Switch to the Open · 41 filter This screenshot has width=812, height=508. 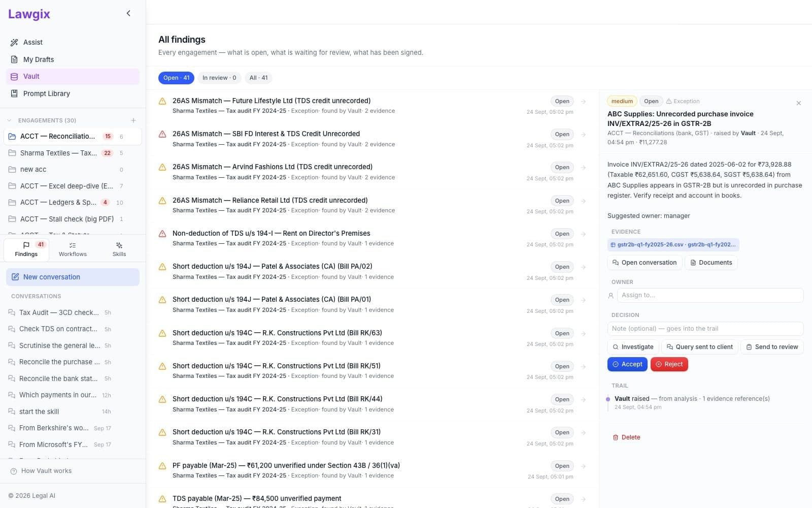tap(176, 78)
